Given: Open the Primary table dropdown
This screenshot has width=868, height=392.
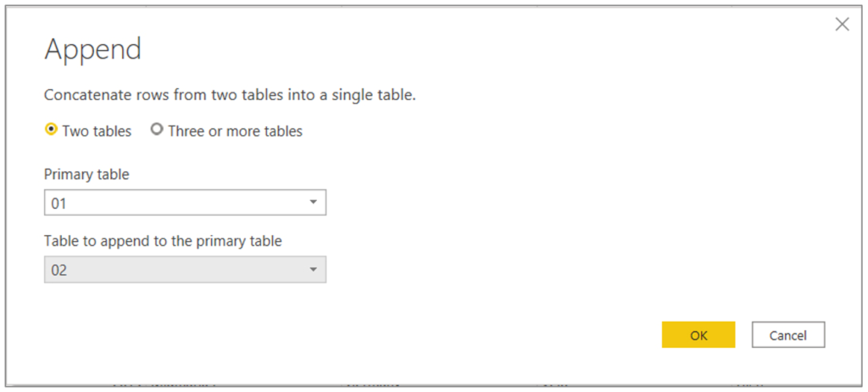Looking at the screenshot, I should point(185,203).
